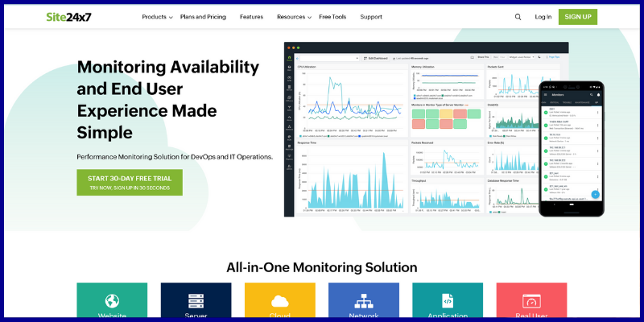Open the Resources menu
The image size is (644, 322).
(291, 17)
